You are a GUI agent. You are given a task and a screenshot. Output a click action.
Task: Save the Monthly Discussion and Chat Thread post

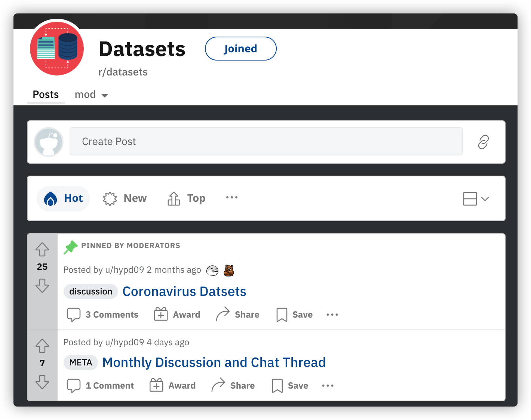pos(290,386)
